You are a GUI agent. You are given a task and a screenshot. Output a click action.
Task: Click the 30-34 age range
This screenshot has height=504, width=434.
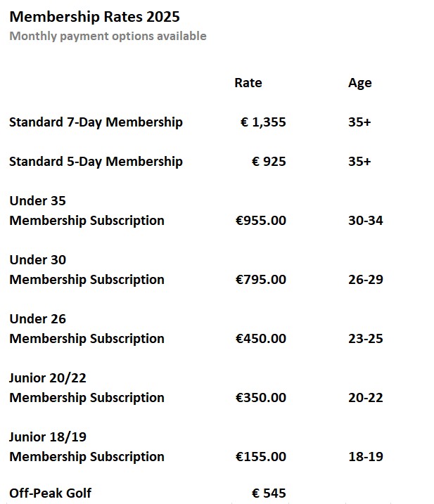point(365,221)
